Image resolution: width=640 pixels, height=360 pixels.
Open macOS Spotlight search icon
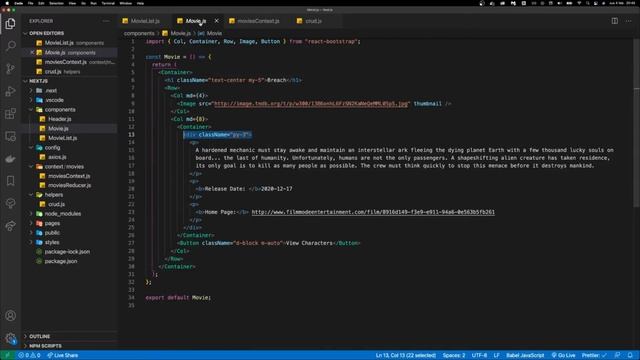click(x=588, y=3)
